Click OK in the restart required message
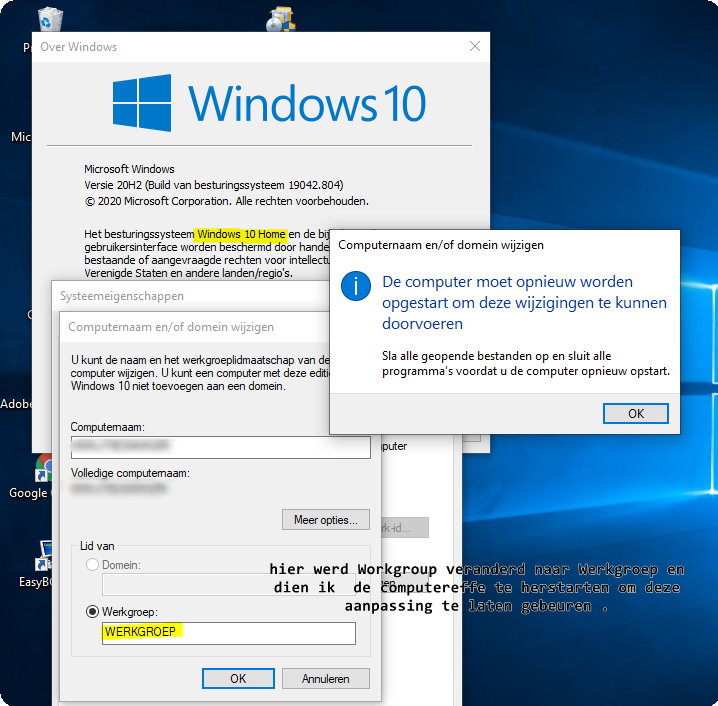718x706 pixels. tap(635, 413)
